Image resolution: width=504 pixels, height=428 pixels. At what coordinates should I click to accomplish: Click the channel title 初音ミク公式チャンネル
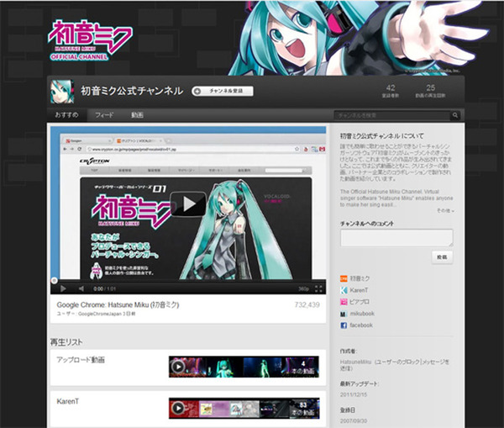coord(132,91)
